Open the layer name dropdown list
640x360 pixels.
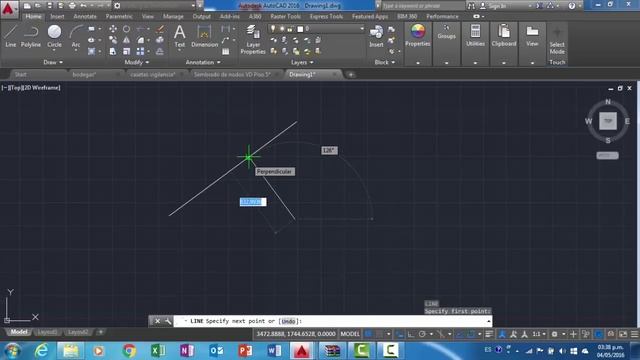[x=362, y=29]
